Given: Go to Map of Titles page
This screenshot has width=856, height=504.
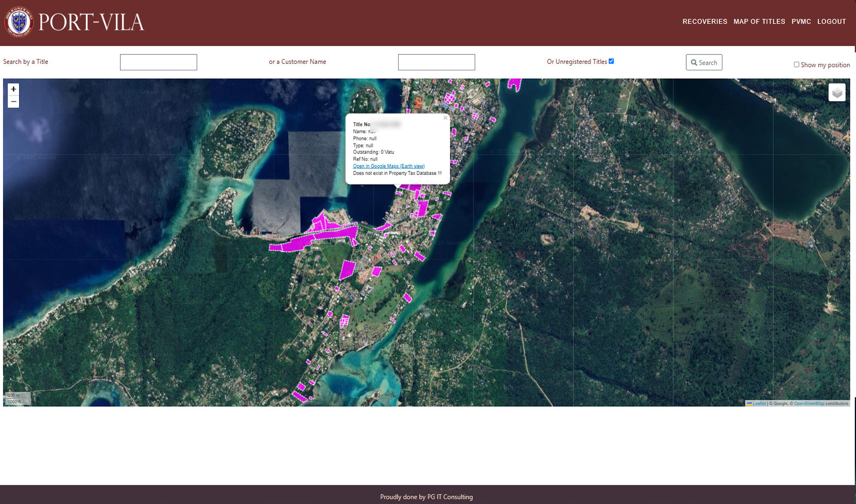Looking at the screenshot, I should pyautogui.click(x=759, y=21).
